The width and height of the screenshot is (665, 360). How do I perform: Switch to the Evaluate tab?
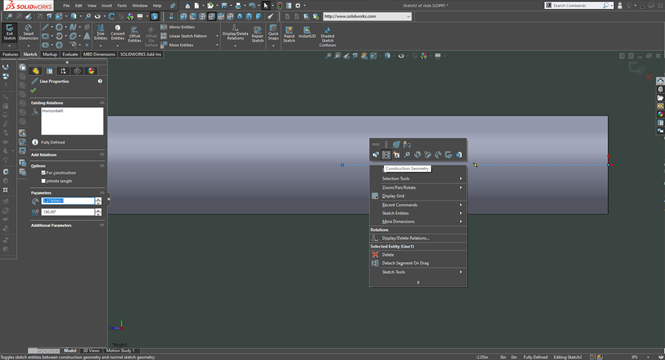(70, 54)
